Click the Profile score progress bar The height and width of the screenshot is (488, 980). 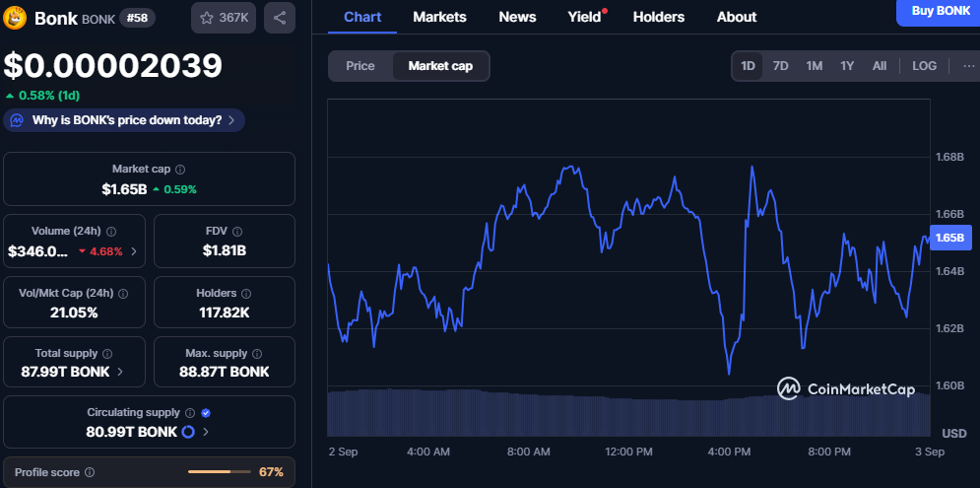[x=217, y=472]
